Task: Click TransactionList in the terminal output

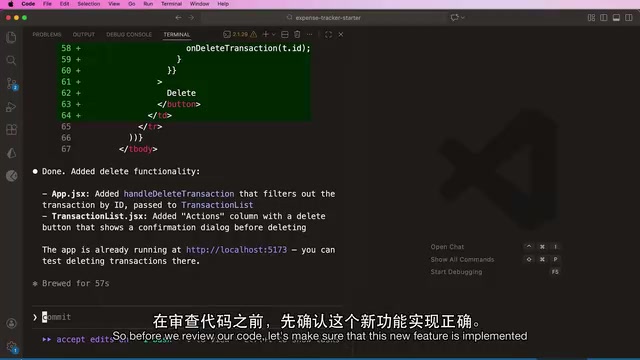Action: pos(217,205)
